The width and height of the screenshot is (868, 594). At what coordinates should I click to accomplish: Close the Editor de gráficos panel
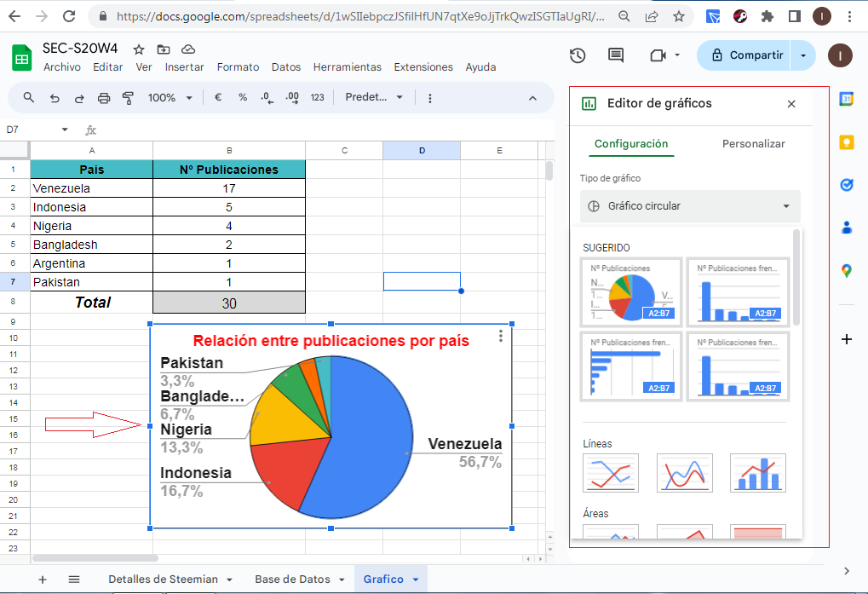point(791,103)
